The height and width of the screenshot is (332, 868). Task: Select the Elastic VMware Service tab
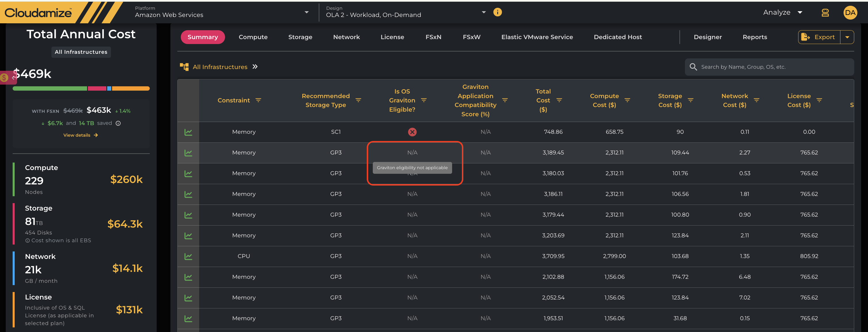(x=537, y=37)
